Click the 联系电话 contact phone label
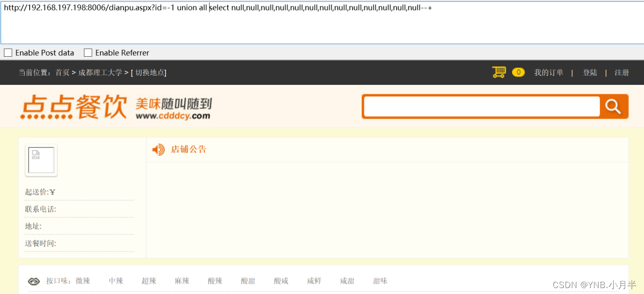This screenshot has width=644, height=294. tap(40, 209)
